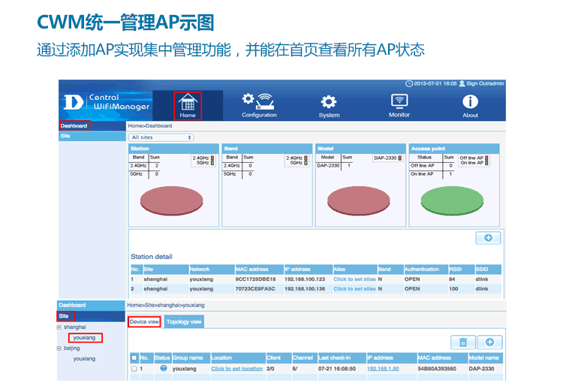563x392 pixels.
Task: Click the Access point panel header
Action: 454,149
